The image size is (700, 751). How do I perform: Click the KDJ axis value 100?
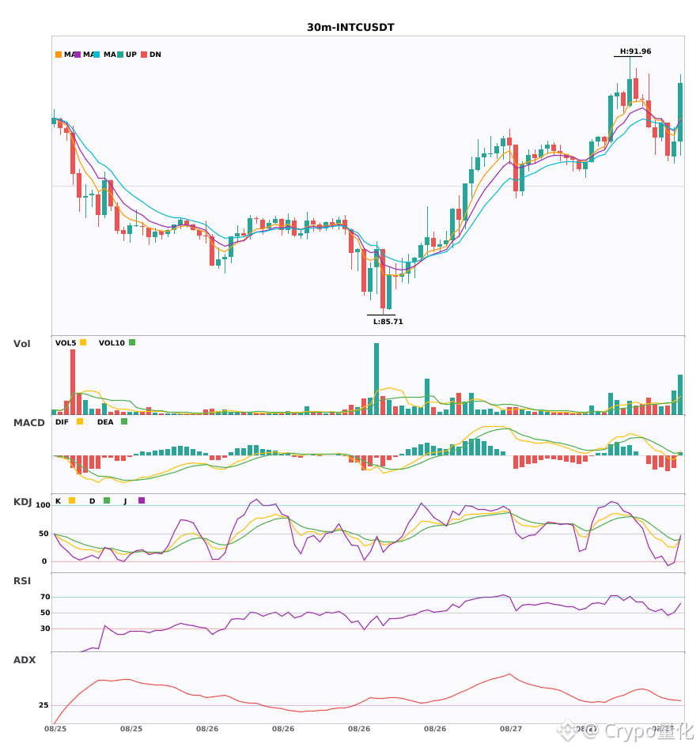point(43,505)
